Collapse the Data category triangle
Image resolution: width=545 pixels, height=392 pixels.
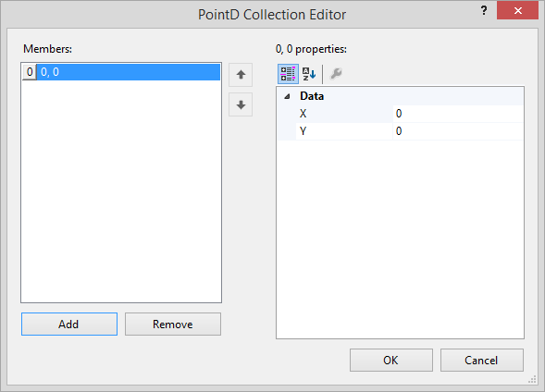287,96
